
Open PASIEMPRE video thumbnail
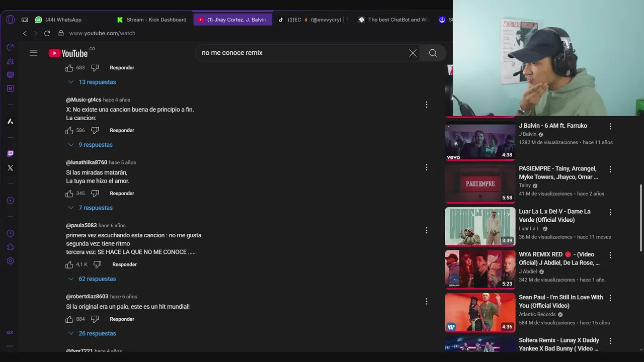480,184
